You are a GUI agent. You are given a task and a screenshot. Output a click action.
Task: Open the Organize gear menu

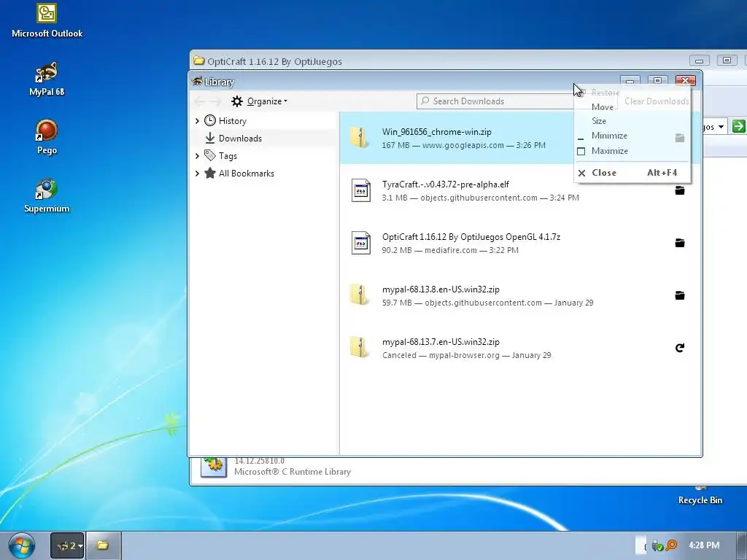point(259,101)
